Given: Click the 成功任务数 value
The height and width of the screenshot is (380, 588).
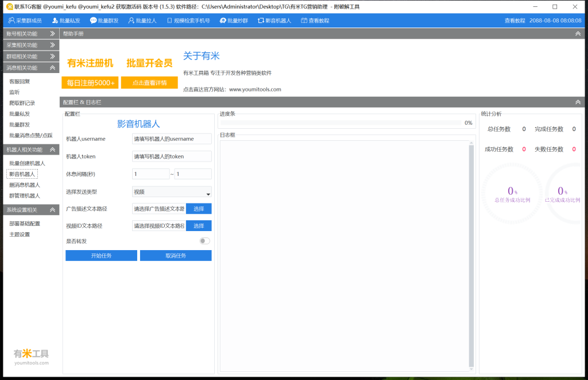Looking at the screenshot, I should 524,149.
